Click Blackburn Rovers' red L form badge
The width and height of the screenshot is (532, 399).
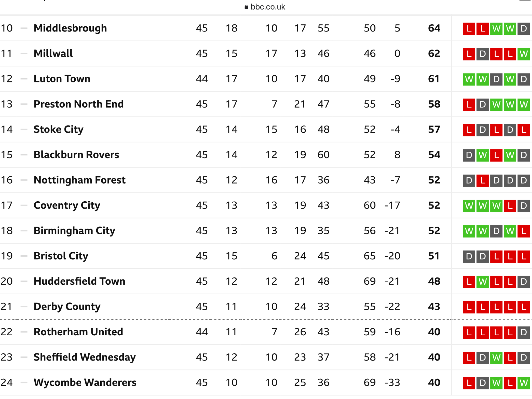coord(496,155)
